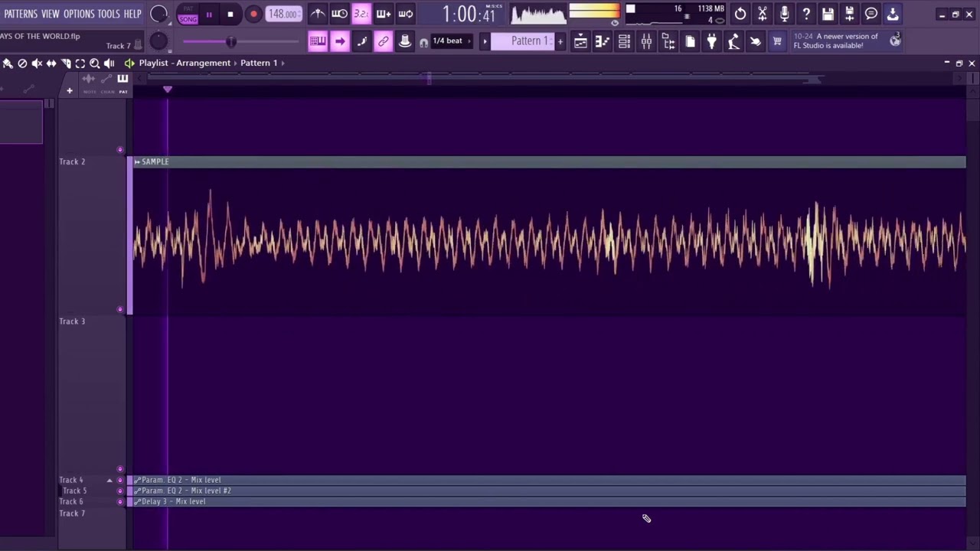Open the Channel rack view icon
The height and width of the screenshot is (551, 980).
(x=625, y=41)
